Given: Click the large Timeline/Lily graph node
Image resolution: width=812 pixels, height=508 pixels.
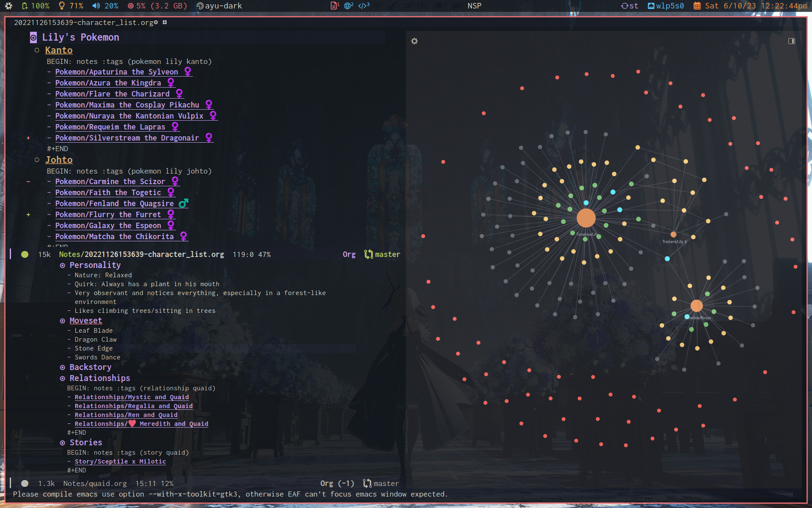Looking at the screenshot, I should click(x=586, y=218).
